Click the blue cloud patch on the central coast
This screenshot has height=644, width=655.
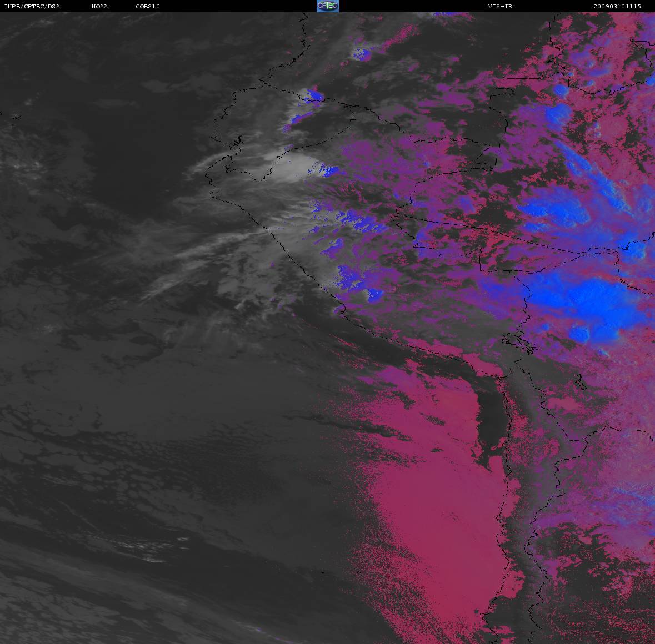click(x=356, y=283)
